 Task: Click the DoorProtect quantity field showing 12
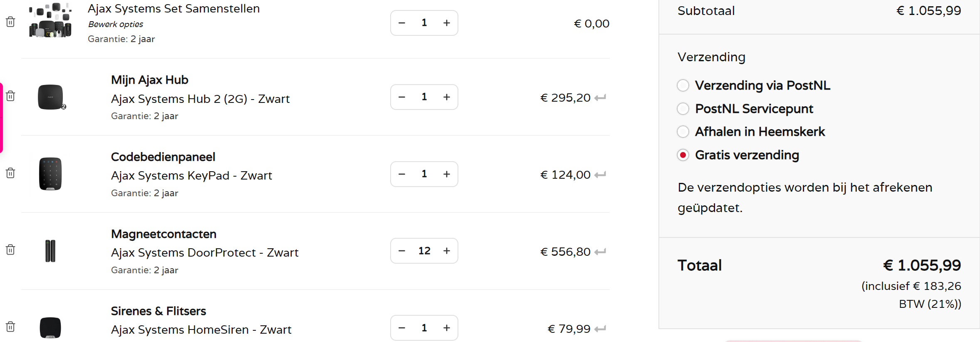coord(424,251)
